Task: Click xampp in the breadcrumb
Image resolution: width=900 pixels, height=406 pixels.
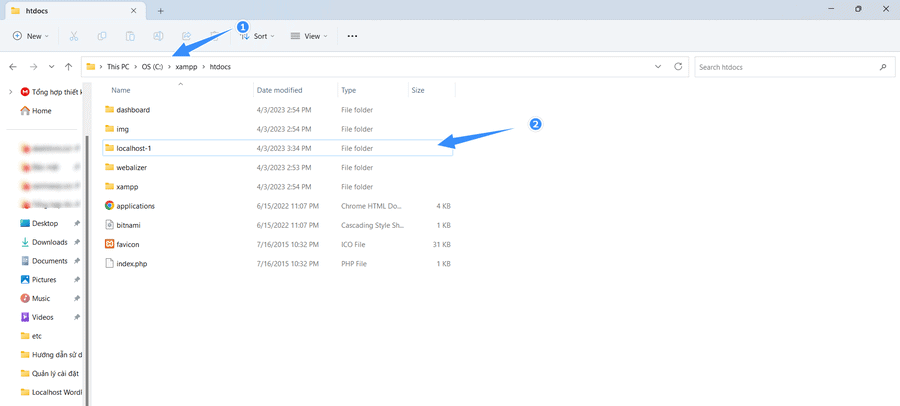Action: (x=187, y=67)
